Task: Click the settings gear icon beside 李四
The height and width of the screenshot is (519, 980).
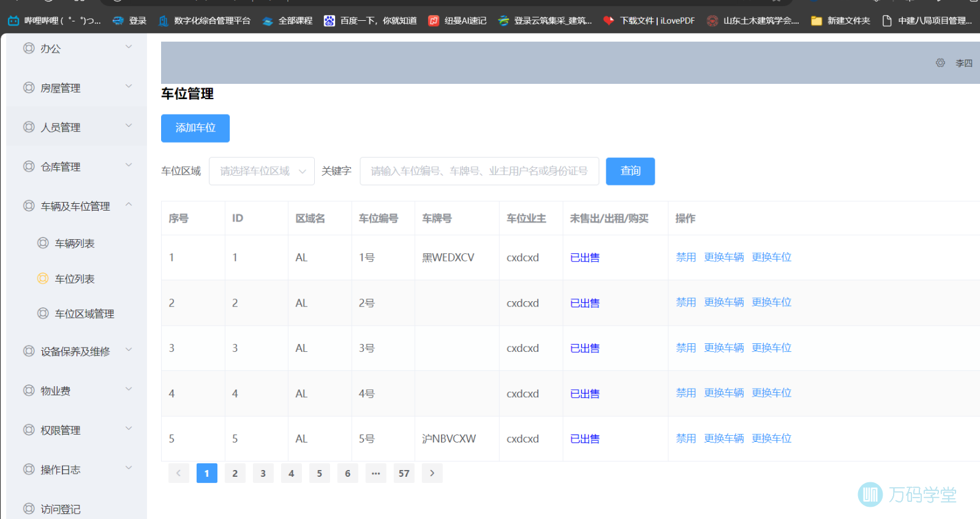Action: coord(940,62)
